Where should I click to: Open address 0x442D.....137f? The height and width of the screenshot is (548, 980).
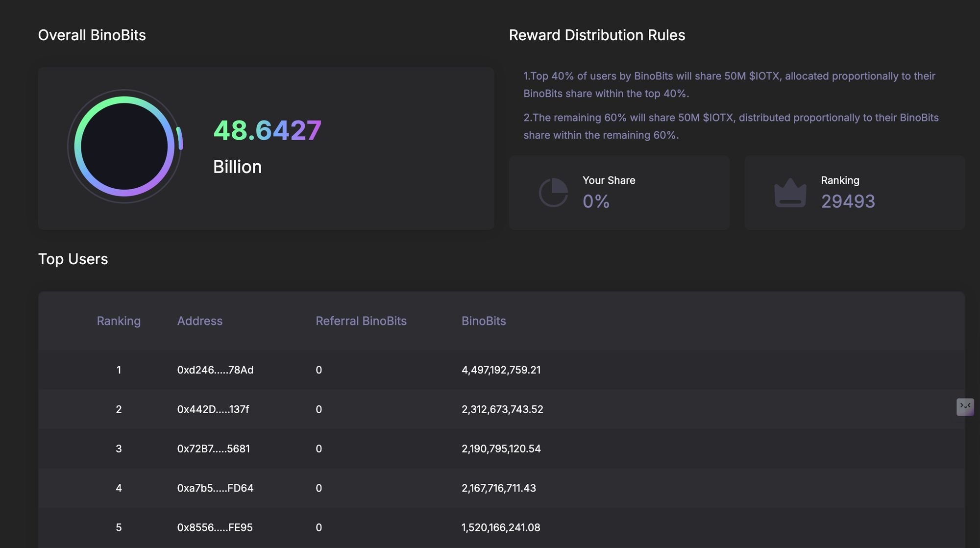pyautogui.click(x=213, y=409)
